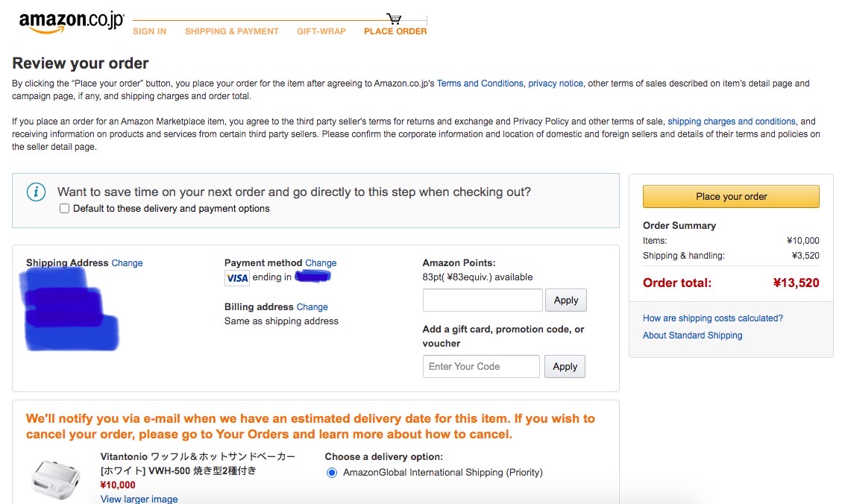Click the blue info icon
The height and width of the screenshot is (504, 842).
(x=36, y=192)
